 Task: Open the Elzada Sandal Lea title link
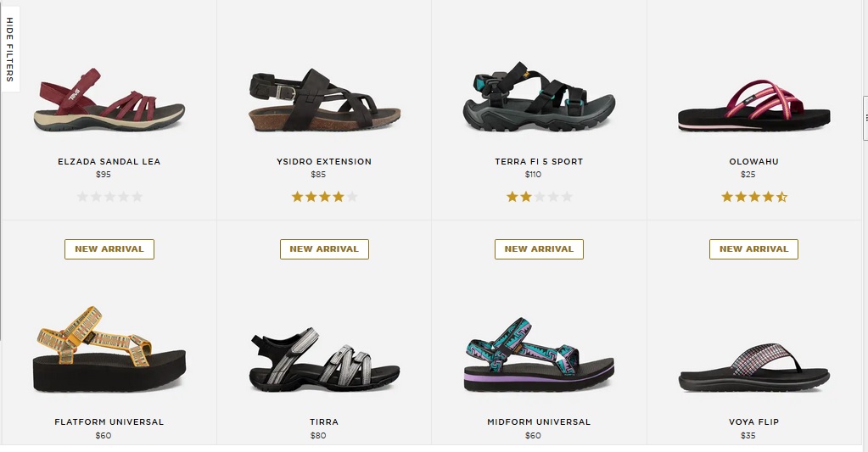(109, 161)
